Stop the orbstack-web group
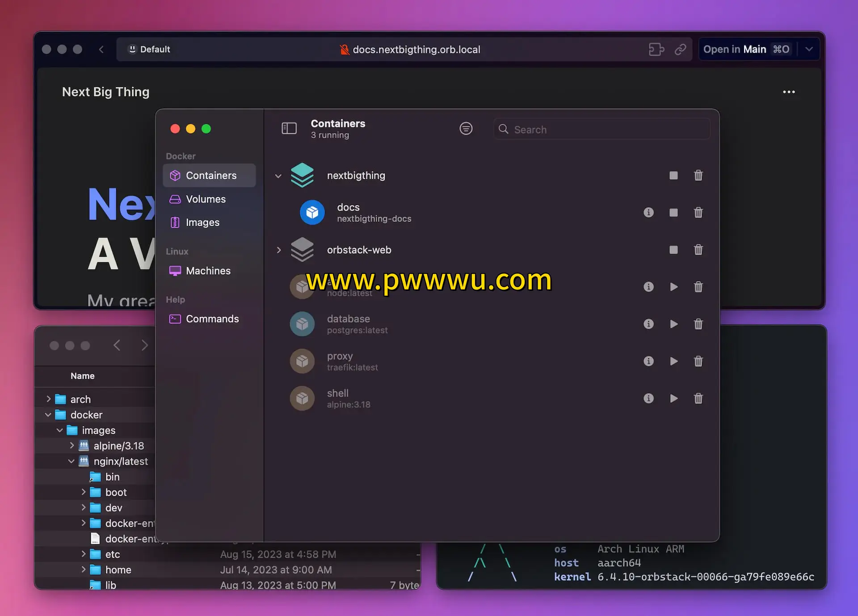This screenshot has height=616, width=858. [x=673, y=250]
